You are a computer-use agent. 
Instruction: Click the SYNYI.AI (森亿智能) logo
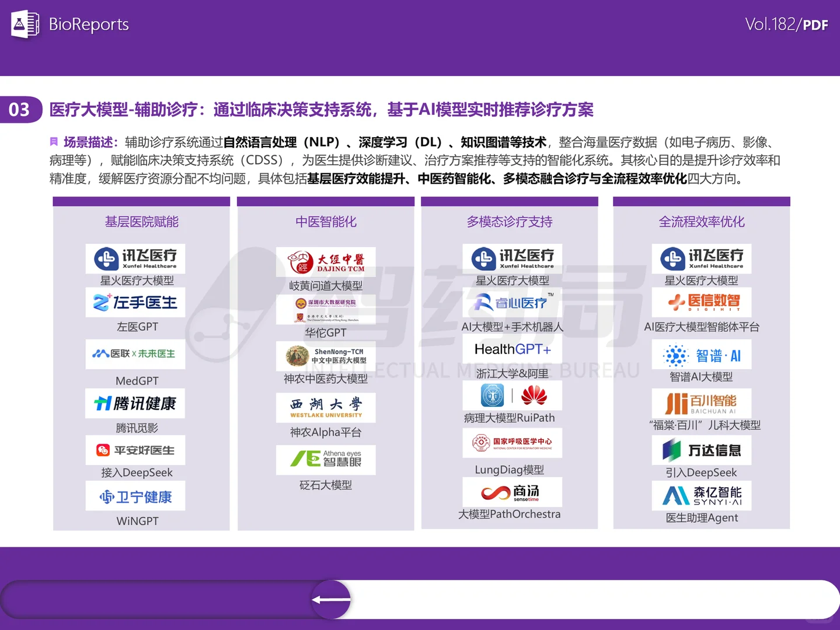(x=701, y=496)
